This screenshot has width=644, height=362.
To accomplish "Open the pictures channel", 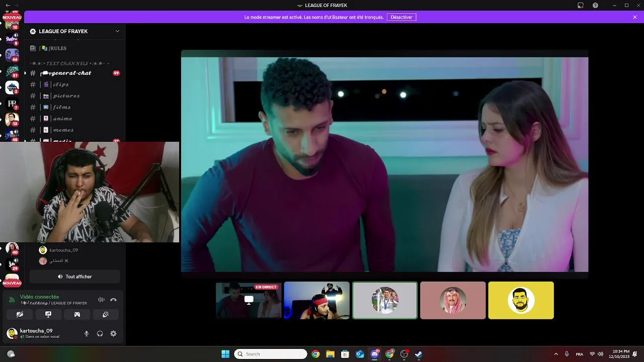I will tap(74, 96).
